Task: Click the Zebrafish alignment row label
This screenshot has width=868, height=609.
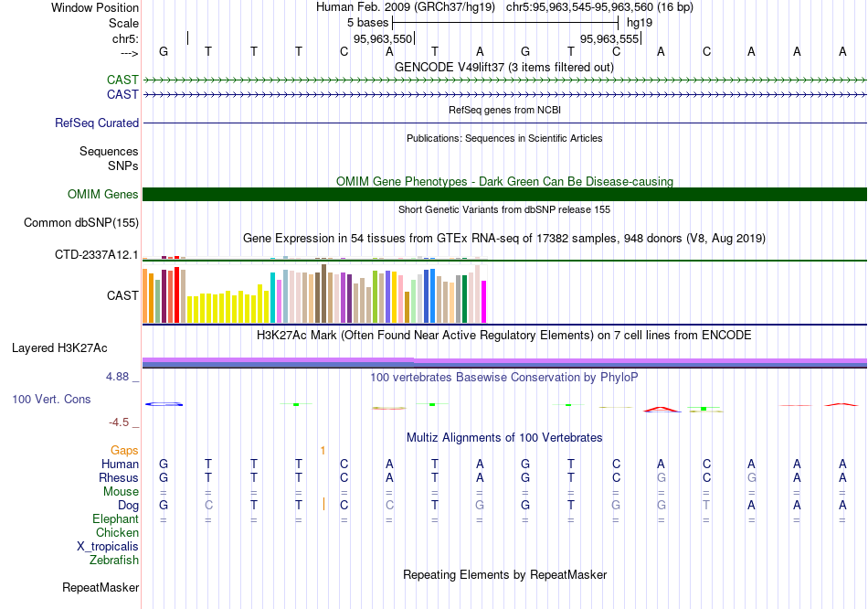Action: (x=114, y=560)
